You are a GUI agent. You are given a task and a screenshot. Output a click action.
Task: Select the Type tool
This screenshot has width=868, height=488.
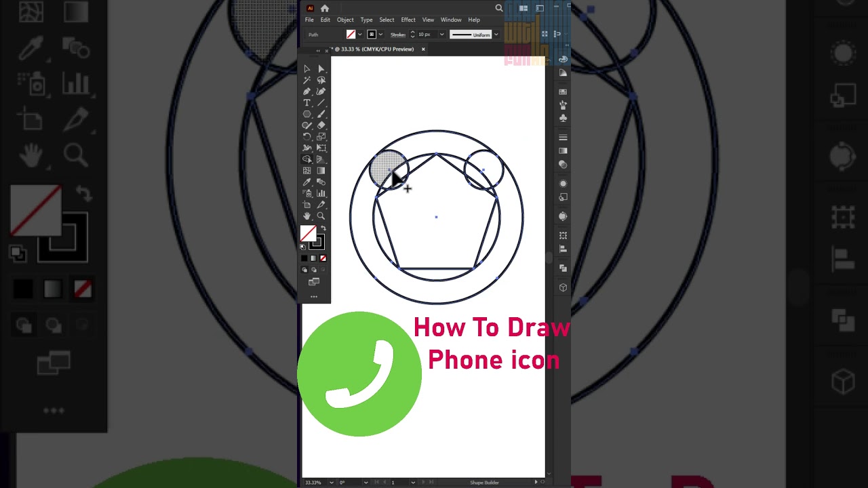307,103
